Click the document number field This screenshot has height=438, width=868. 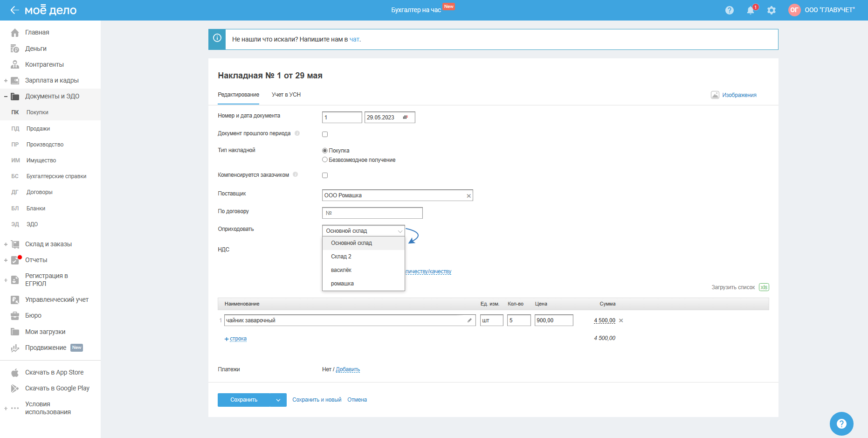342,118
